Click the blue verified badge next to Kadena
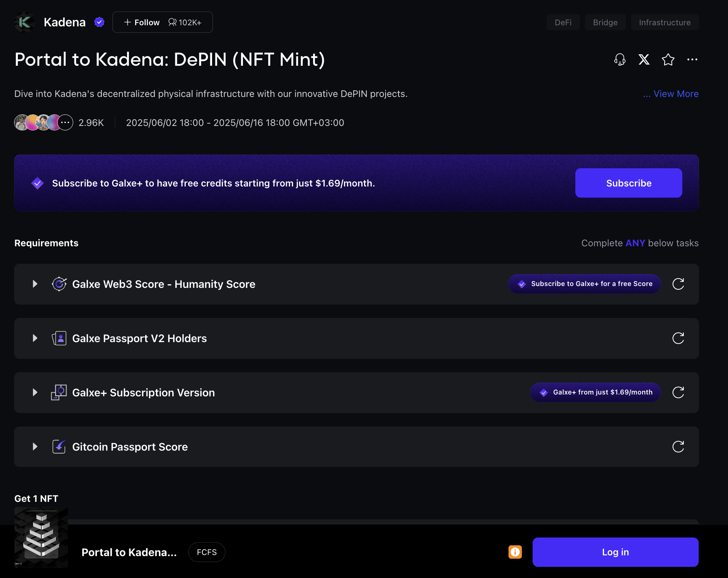This screenshot has height=578, width=728. point(99,22)
